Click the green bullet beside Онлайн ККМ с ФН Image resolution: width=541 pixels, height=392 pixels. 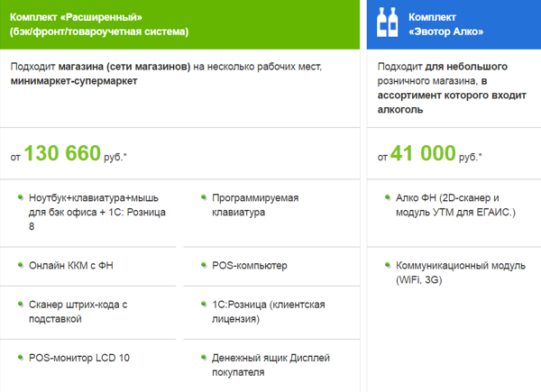coord(20,267)
